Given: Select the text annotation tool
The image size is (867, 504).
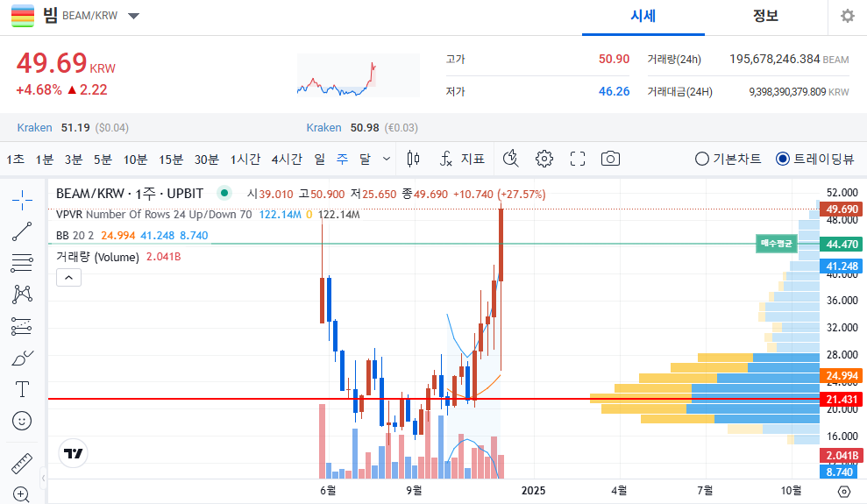Looking at the screenshot, I should click(x=22, y=389).
